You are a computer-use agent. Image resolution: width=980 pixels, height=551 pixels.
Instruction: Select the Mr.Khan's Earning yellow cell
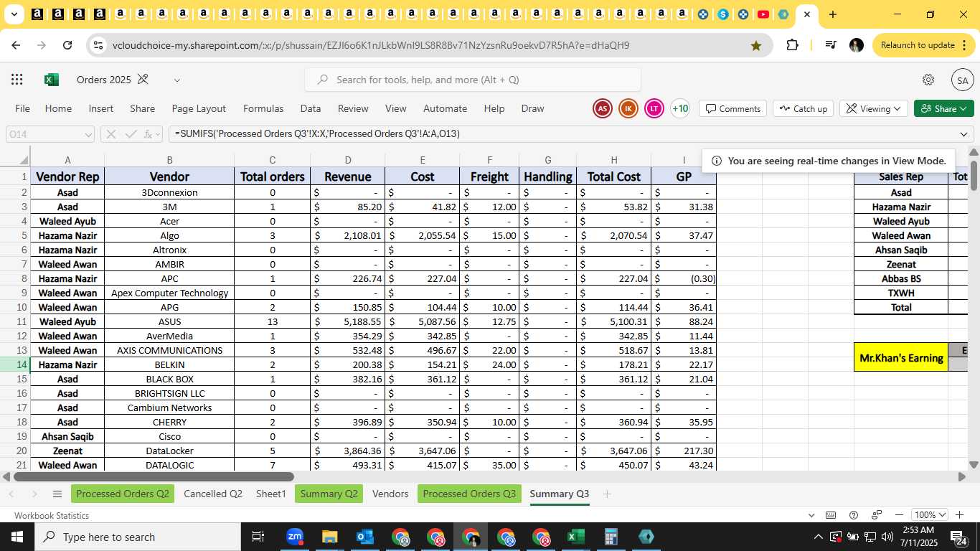pos(901,357)
